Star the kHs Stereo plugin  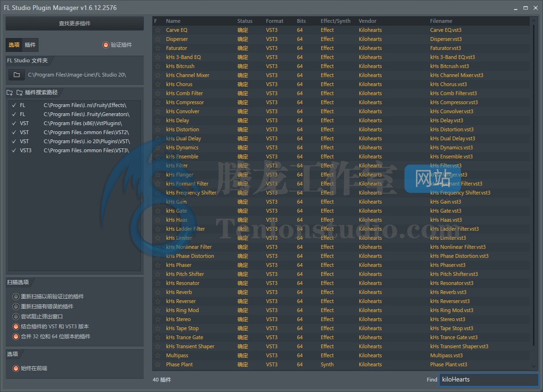point(158,319)
